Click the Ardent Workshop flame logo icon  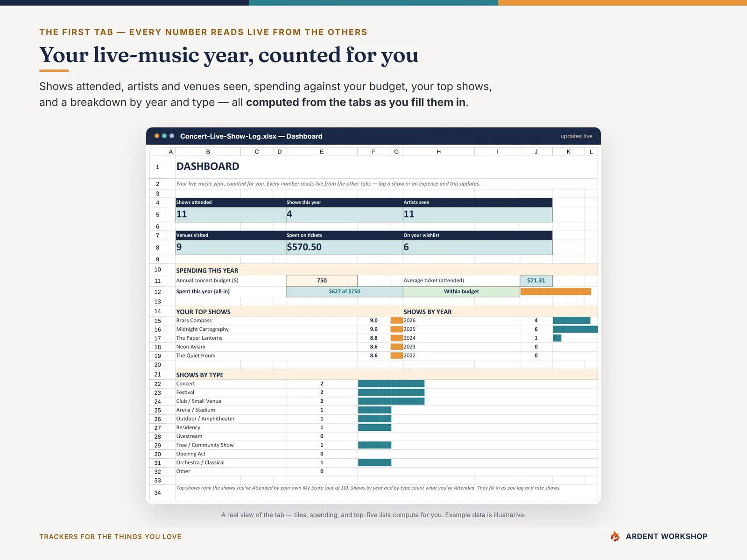click(615, 536)
